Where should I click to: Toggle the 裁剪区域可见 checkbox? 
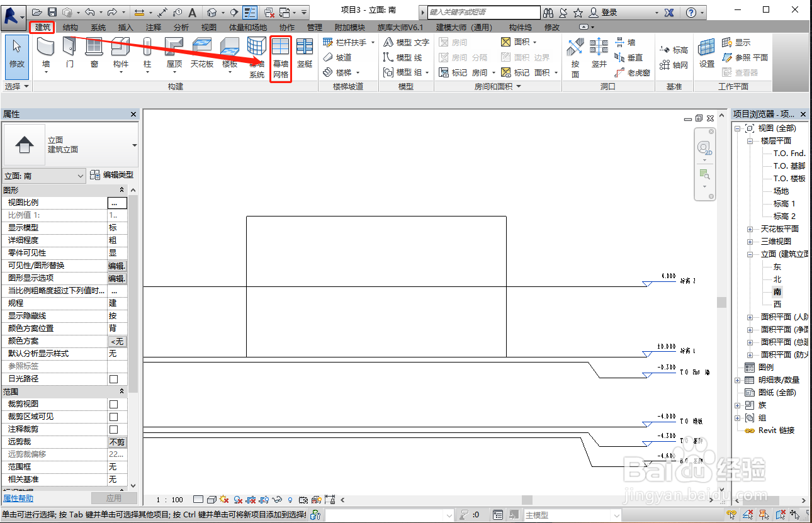[x=113, y=417]
